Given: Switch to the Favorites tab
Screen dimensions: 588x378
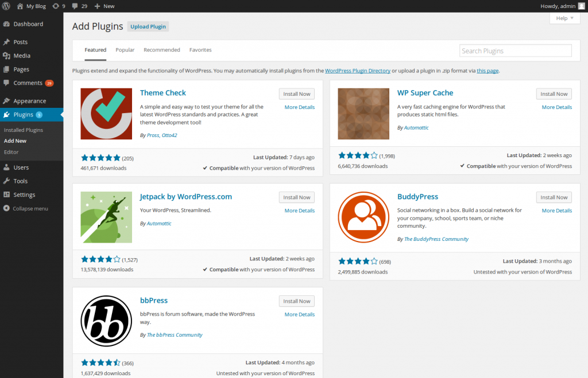Looking at the screenshot, I should 200,50.
